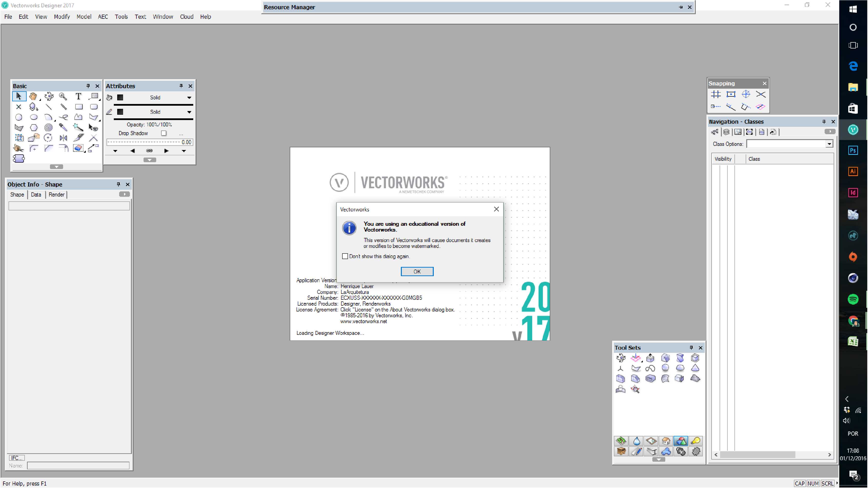
Task: Check the Don't show this dialog again option
Action: pos(345,256)
